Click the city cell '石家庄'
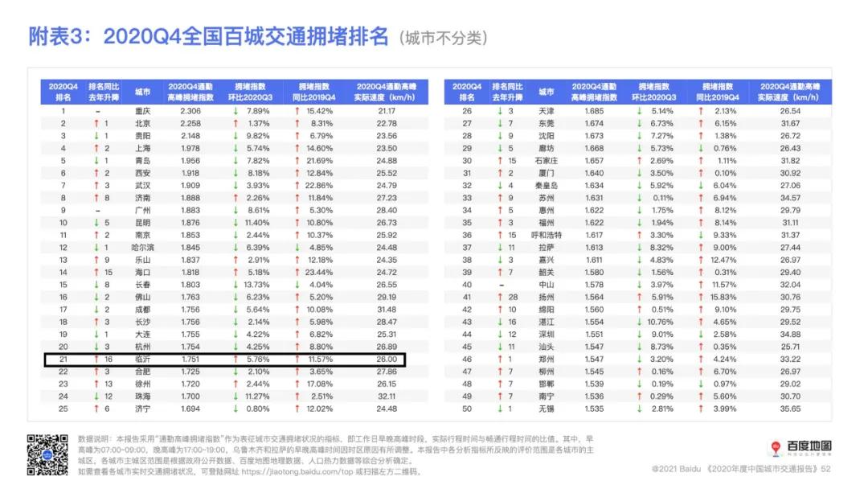 point(547,161)
